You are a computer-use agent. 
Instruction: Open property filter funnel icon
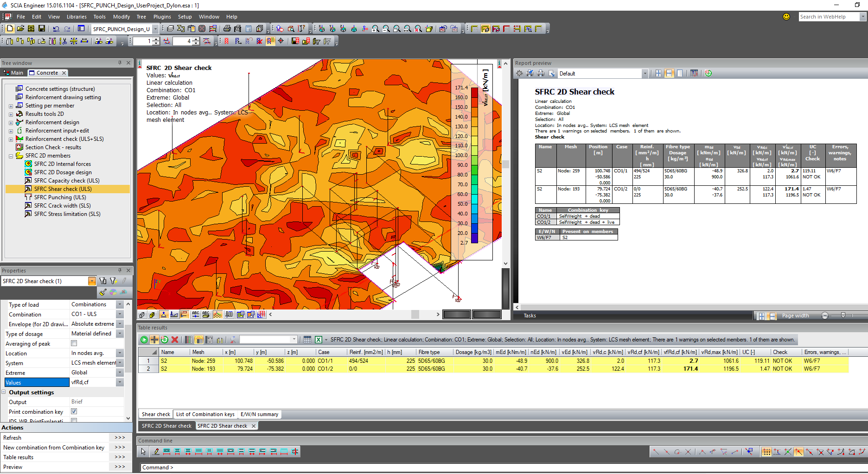[102, 281]
